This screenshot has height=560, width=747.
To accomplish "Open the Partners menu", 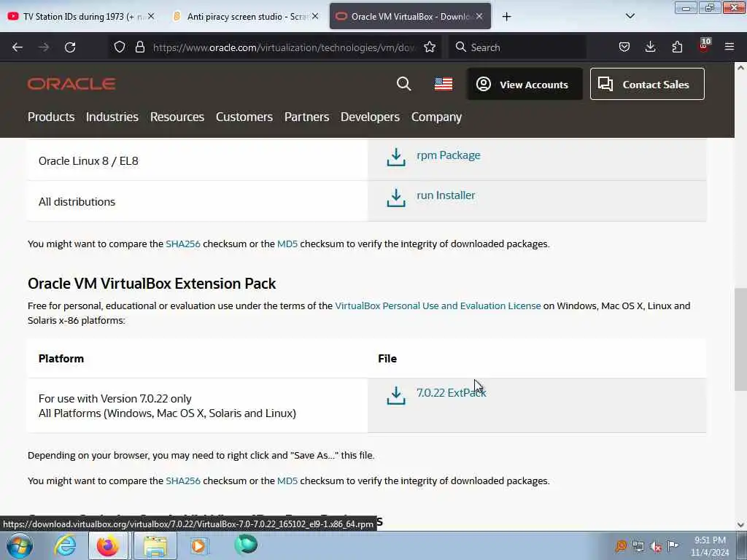I will 306,117.
